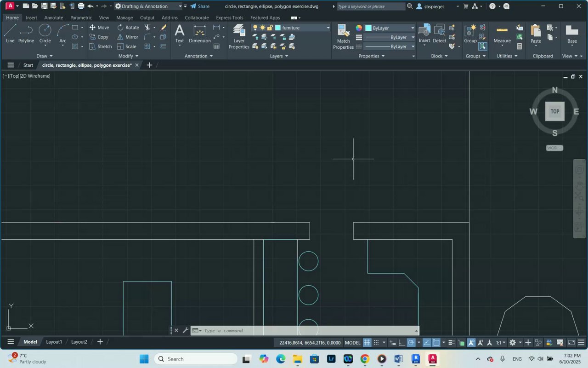Viewport: 588px width, 368px height.
Task: Expand the Draw panel
Action: tap(45, 56)
